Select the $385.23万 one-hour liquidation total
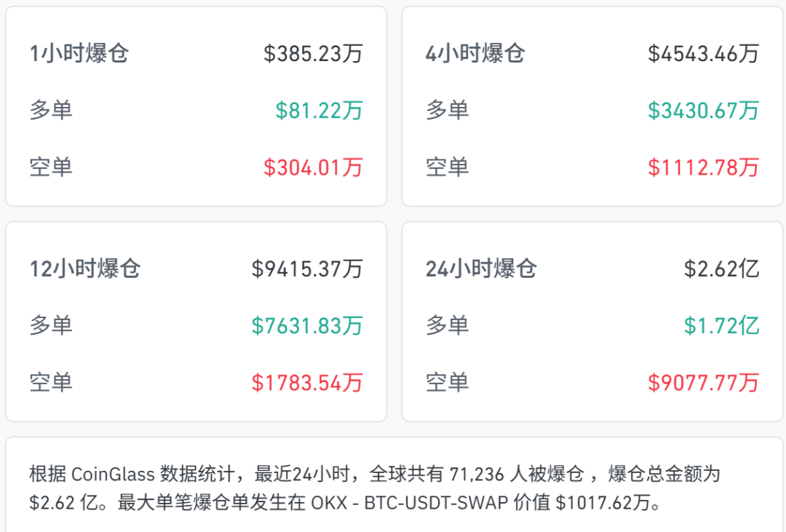The height and width of the screenshot is (532, 786). [313, 53]
